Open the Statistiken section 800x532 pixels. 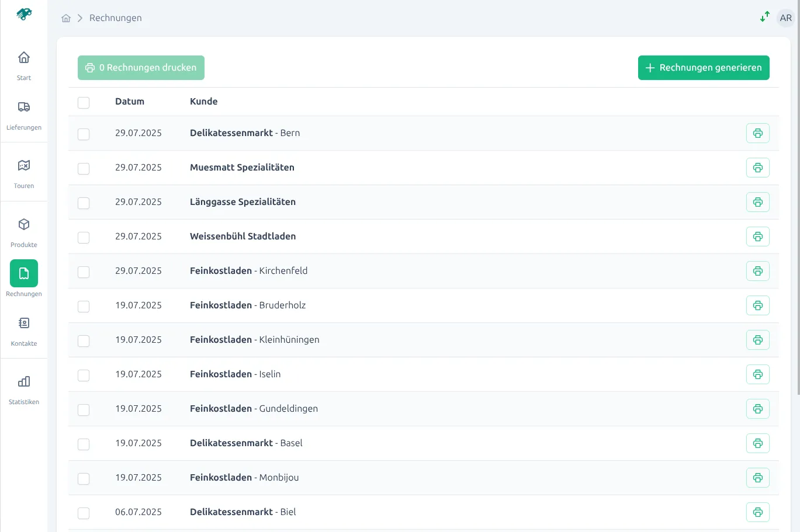23,388
